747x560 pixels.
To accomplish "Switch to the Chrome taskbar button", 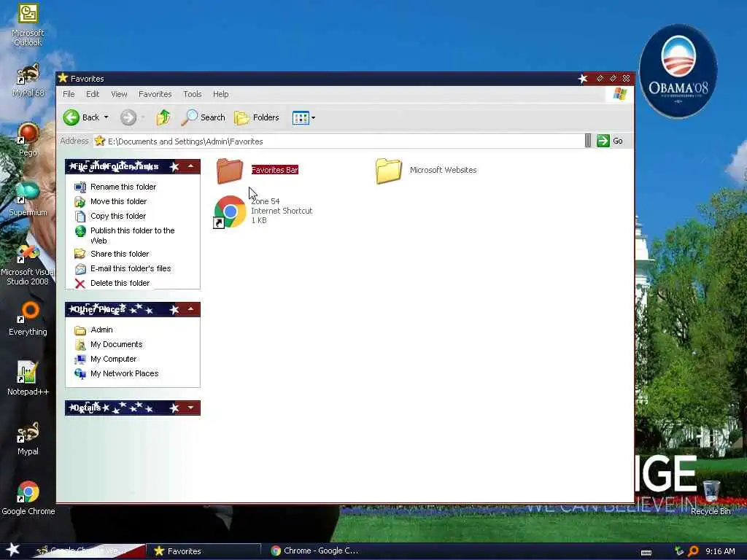I will pos(317,551).
